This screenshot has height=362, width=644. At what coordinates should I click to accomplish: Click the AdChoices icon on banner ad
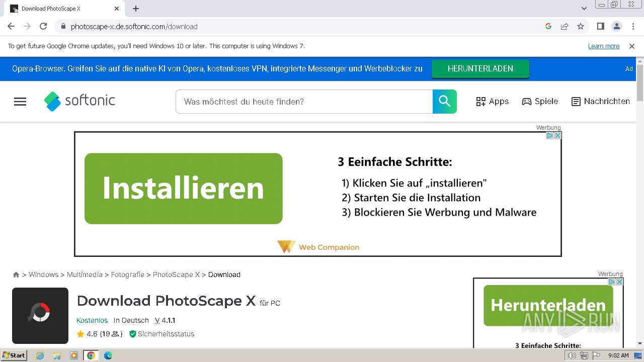tap(550, 136)
